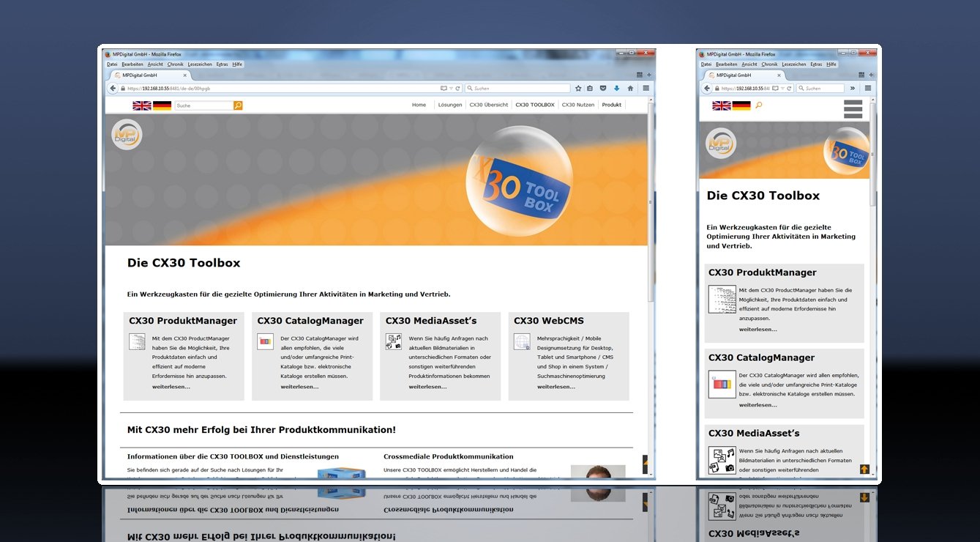Open the Bearbeiten menu in the wide window
980x542 pixels.
[132, 64]
